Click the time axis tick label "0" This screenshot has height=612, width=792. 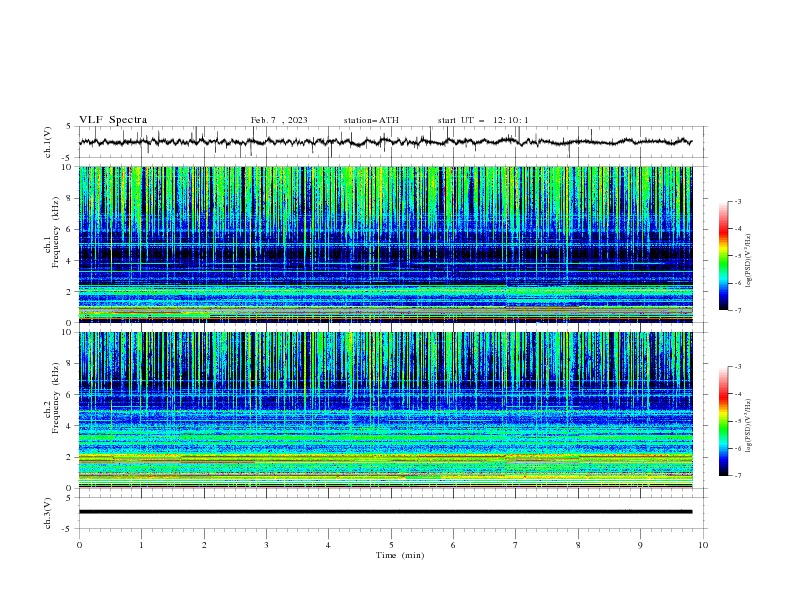click(x=79, y=545)
